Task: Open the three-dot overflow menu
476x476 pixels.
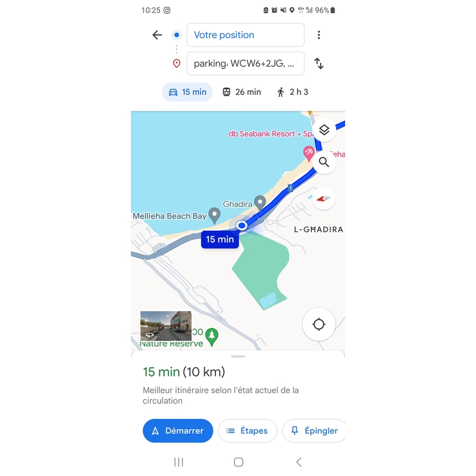Action: coord(319,35)
